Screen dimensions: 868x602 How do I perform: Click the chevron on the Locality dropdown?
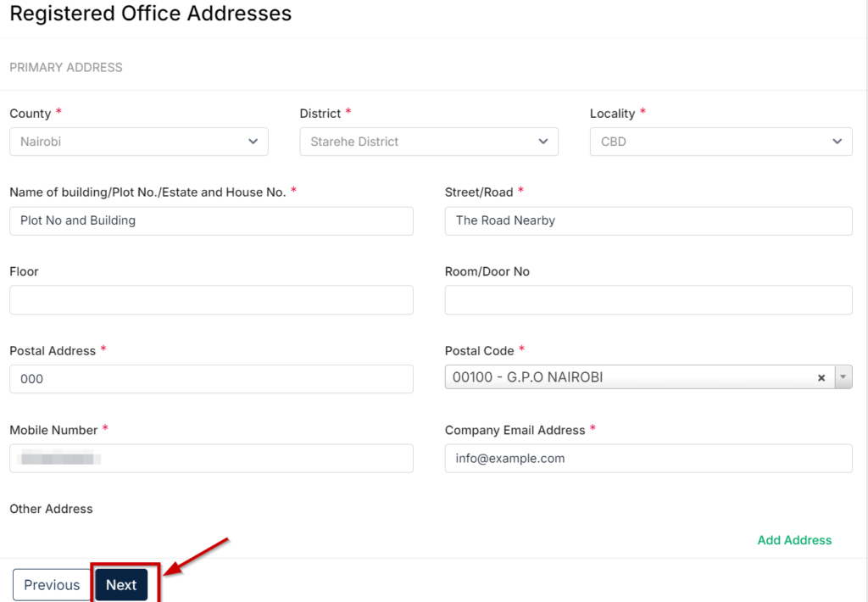837,142
